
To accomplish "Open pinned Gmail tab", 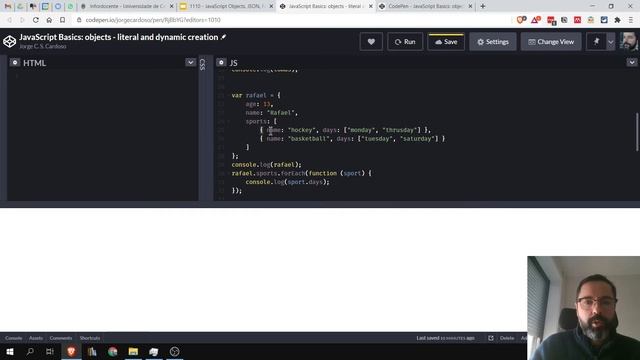I will coord(8,6).
